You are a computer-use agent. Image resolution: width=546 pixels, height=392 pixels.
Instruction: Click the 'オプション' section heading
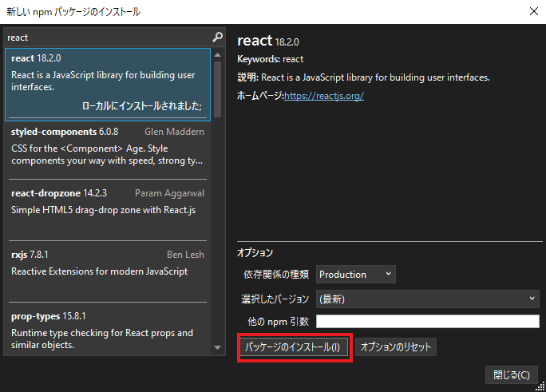point(255,252)
